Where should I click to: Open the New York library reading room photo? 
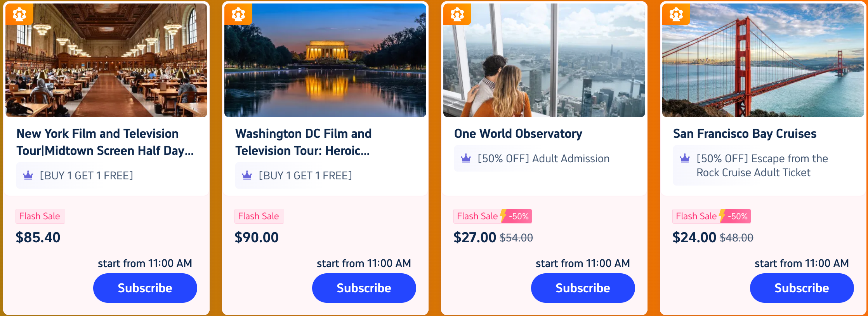[x=106, y=61]
